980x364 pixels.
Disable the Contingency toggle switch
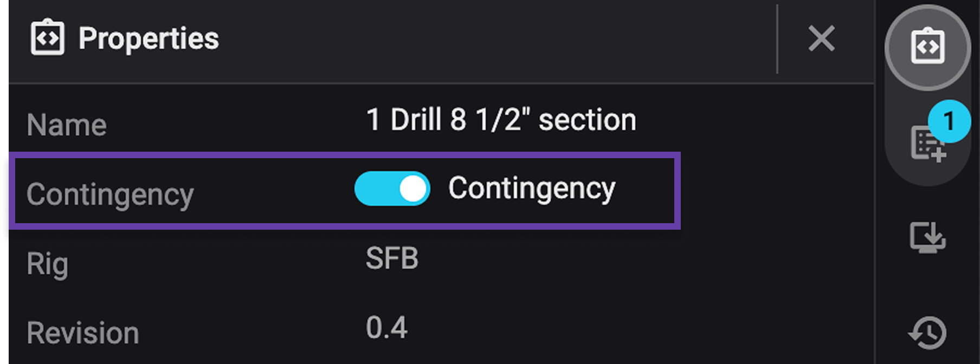click(392, 189)
